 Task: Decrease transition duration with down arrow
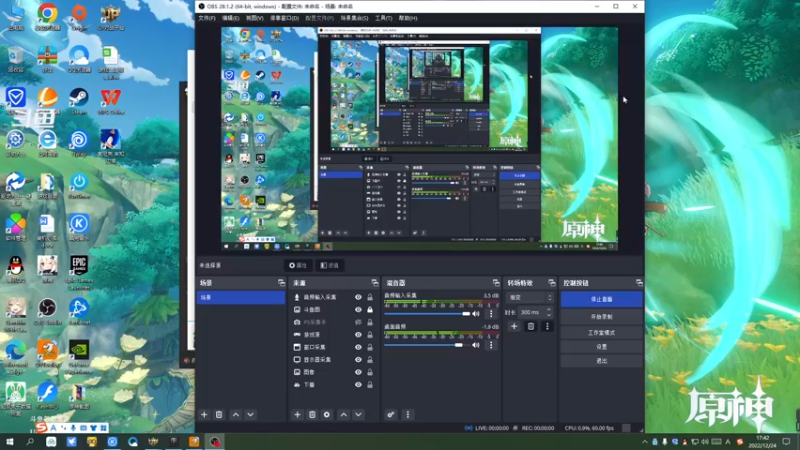point(549,315)
